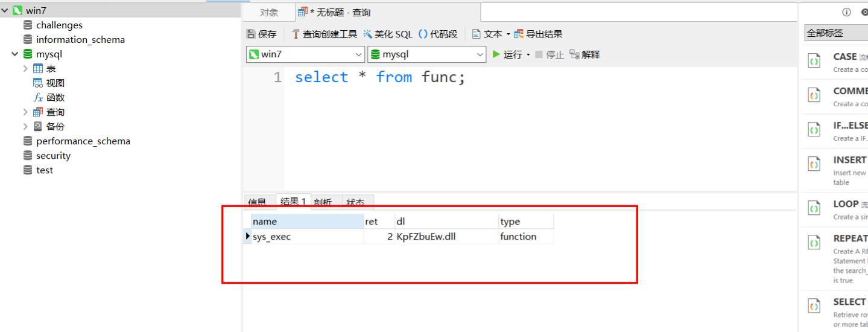
Task: Click the Text (文本) toolbar button
Action: 487,34
